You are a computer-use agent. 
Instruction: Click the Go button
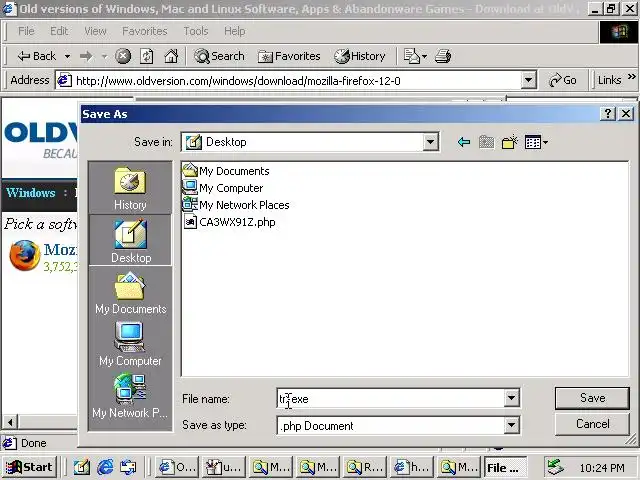[x=563, y=80]
